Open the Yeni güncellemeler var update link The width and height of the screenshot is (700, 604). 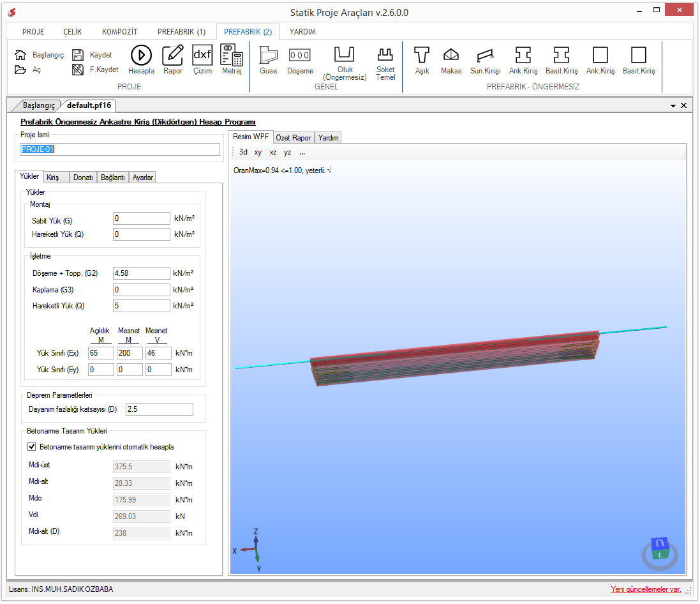pyautogui.click(x=646, y=589)
